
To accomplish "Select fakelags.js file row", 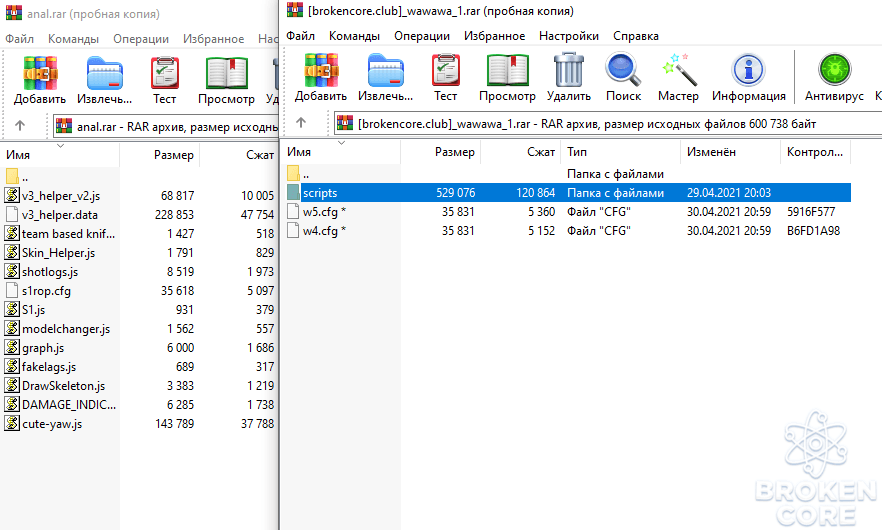I will 139,367.
